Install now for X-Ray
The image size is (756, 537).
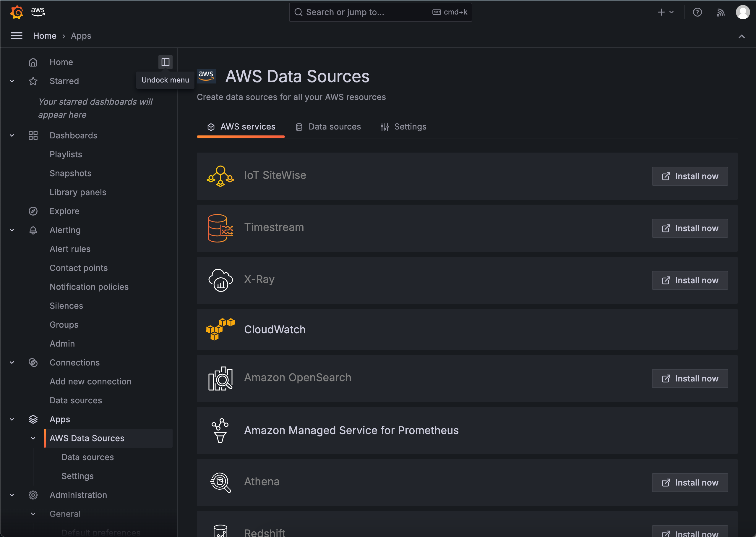click(x=690, y=280)
